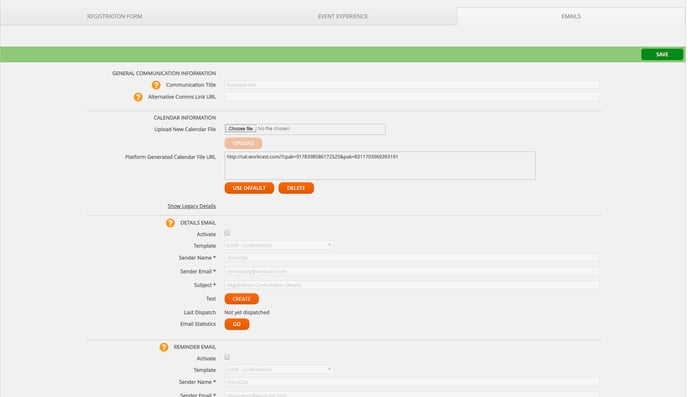Viewport: 688px width, 397px height.
Task: Click the Create test email button
Action: click(x=241, y=299)
